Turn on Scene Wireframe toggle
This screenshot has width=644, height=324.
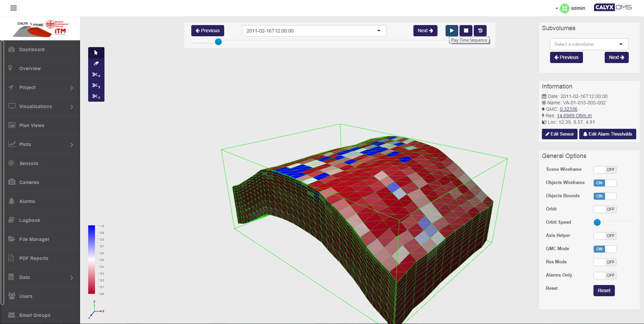[605, 169]
